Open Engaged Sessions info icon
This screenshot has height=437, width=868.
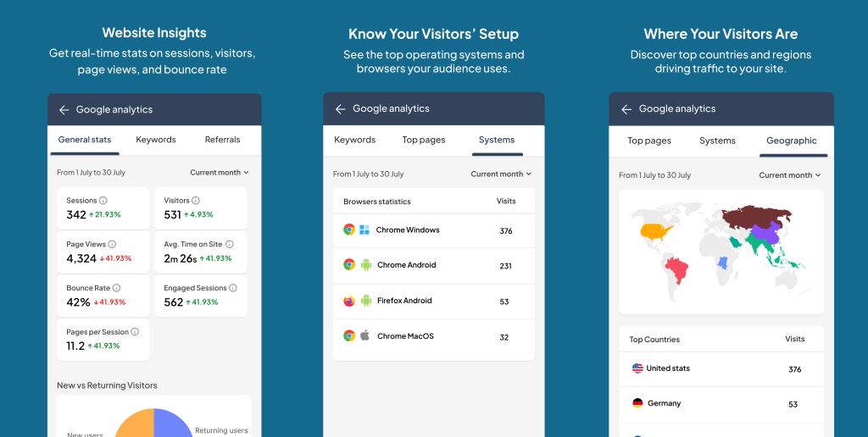233,288
